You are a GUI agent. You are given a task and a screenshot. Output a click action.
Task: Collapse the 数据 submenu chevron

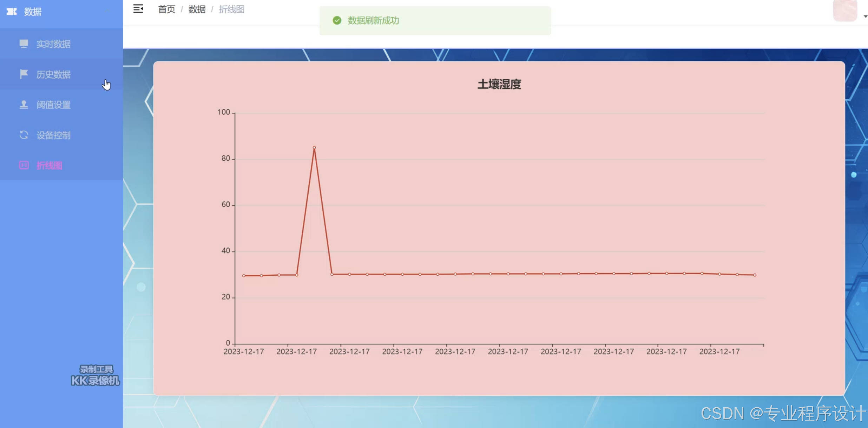[107, 12]
